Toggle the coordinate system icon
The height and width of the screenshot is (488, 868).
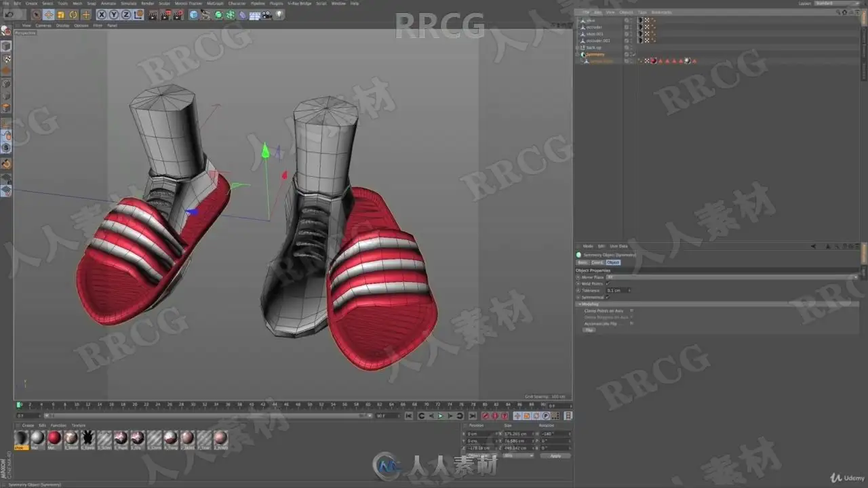pos(138,15)
